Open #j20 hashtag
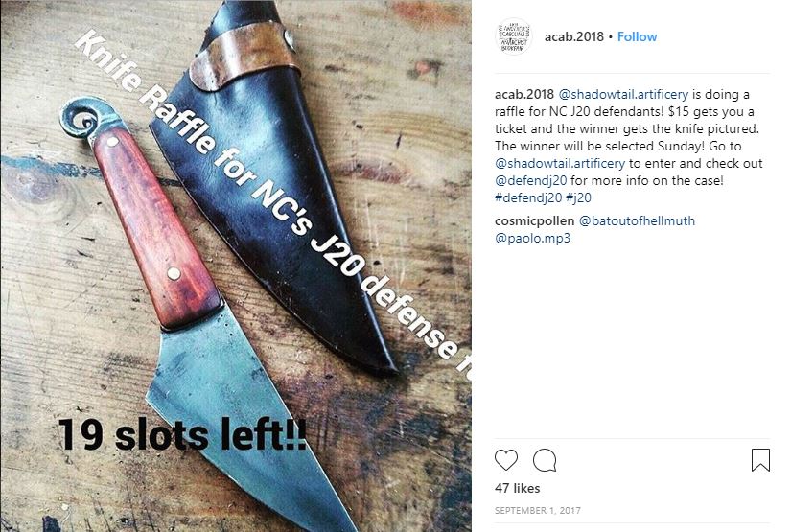The width and height of the screenshot is (791, 532). 578,197
